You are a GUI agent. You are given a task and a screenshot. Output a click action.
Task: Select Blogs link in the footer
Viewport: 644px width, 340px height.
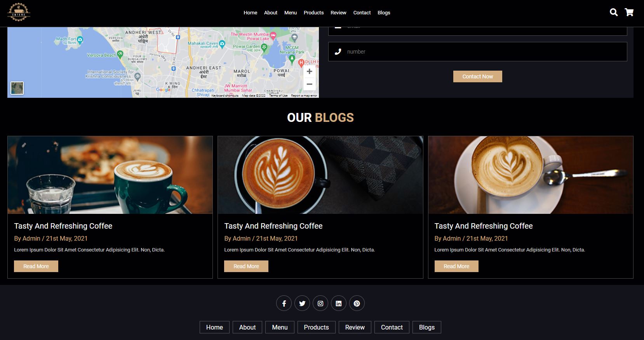click(x=426, y=327)
